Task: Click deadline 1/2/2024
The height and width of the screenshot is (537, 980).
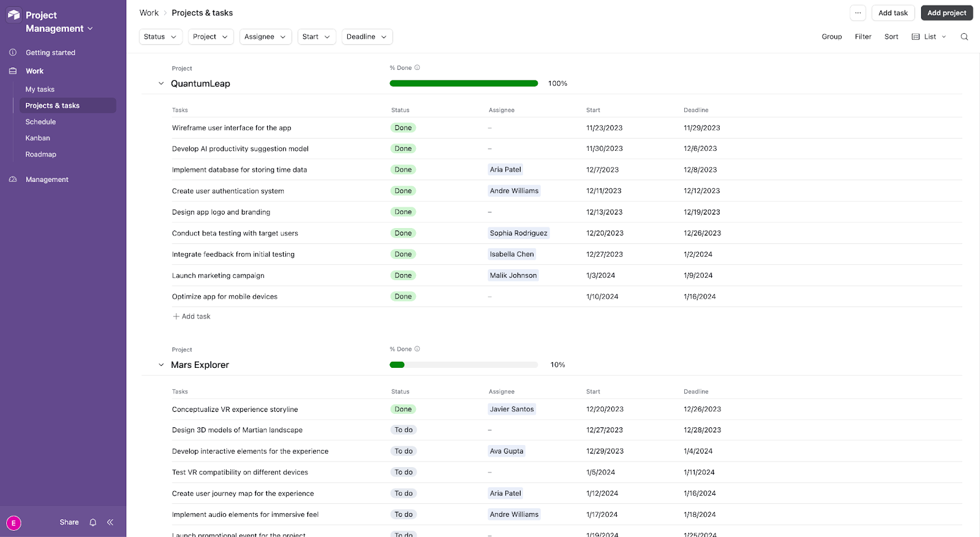Action: [x=698, y=254]
